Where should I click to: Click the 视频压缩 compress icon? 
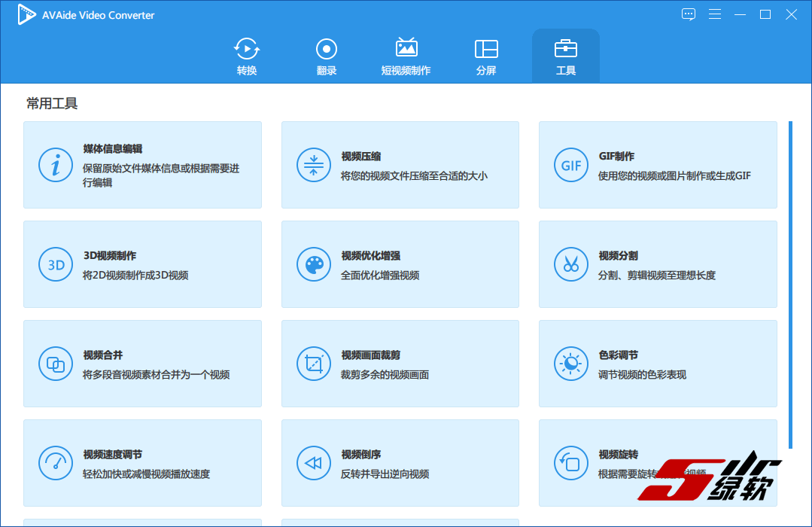point(314,165)
